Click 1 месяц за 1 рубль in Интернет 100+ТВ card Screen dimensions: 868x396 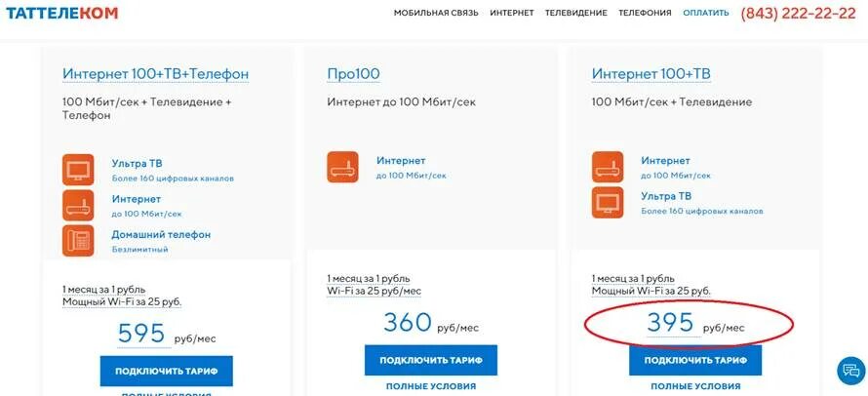(633, 279)
